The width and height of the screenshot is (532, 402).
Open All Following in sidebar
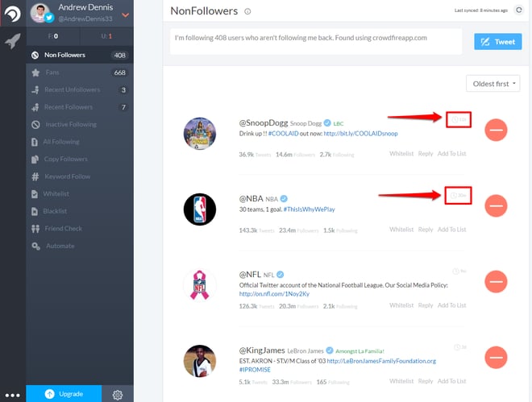tap(80, 142)
